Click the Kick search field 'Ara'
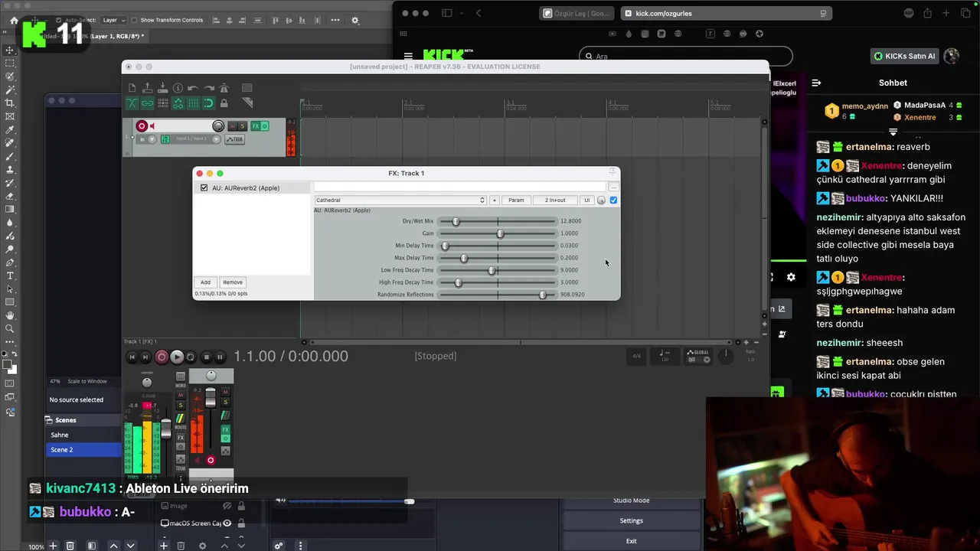980x551 pixels. pyautogui.click(x=686, y=56)
